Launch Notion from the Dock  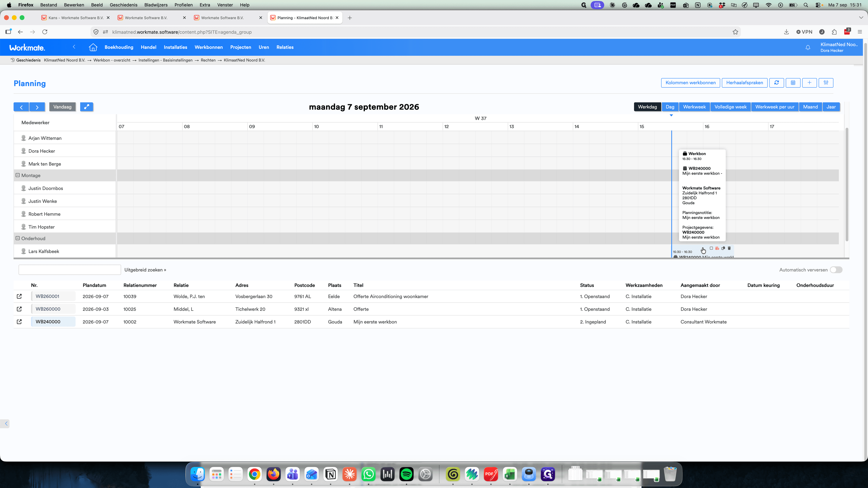click(330, 474)
